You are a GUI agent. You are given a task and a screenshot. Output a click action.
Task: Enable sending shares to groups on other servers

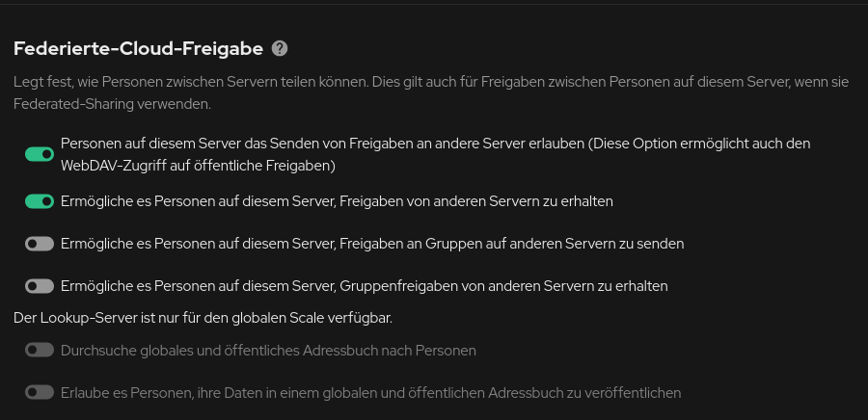40,244
